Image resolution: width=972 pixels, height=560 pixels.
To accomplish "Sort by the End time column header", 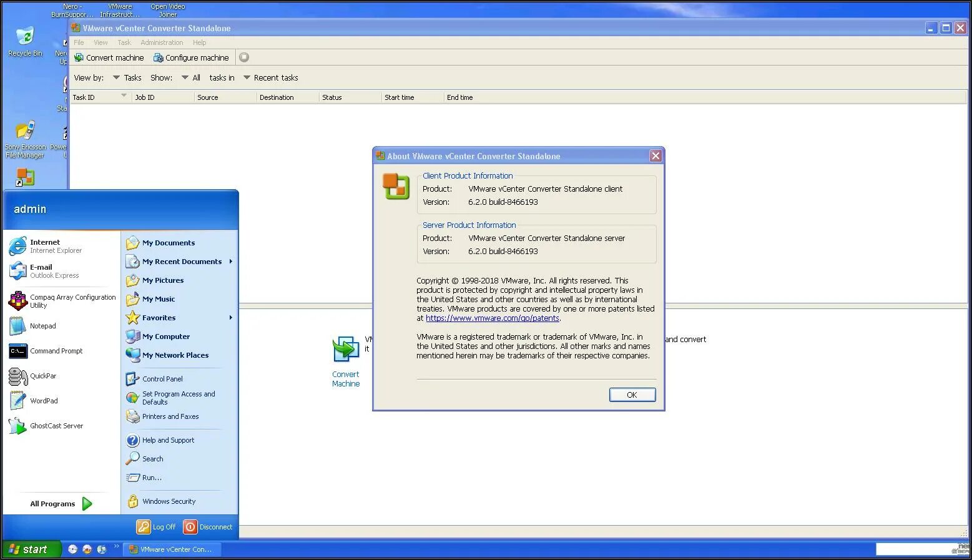I will 705,97.
